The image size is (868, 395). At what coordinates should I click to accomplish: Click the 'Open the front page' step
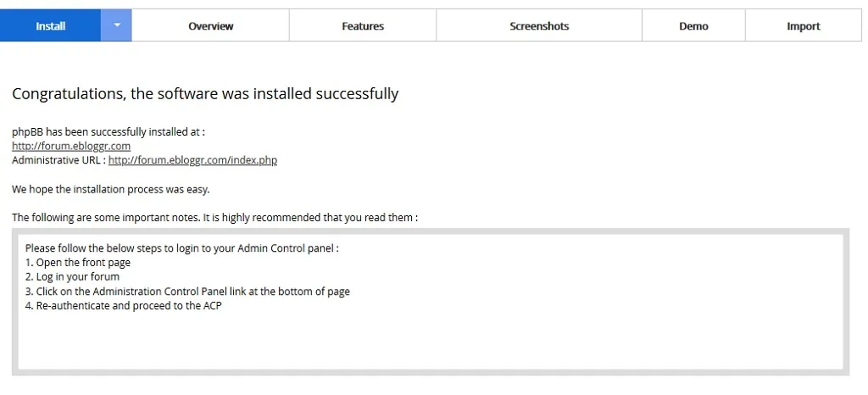pos(78,262)
